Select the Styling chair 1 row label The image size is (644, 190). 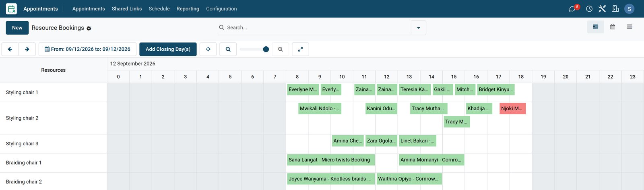[x=22, y=93]
